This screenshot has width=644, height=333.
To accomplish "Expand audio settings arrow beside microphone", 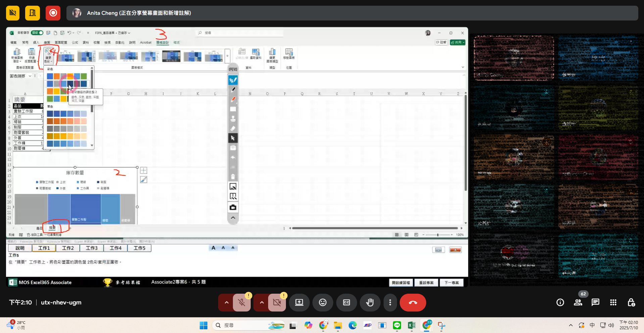I will click(x=227, y=302).
